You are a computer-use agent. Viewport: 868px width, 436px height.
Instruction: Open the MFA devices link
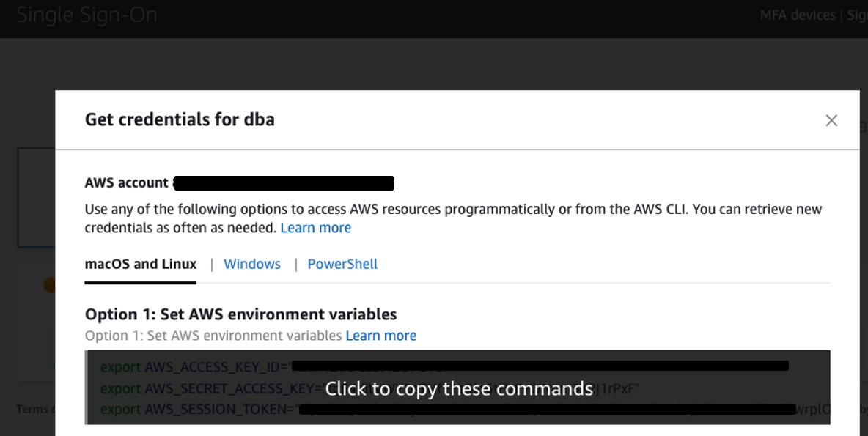(797, 15)
